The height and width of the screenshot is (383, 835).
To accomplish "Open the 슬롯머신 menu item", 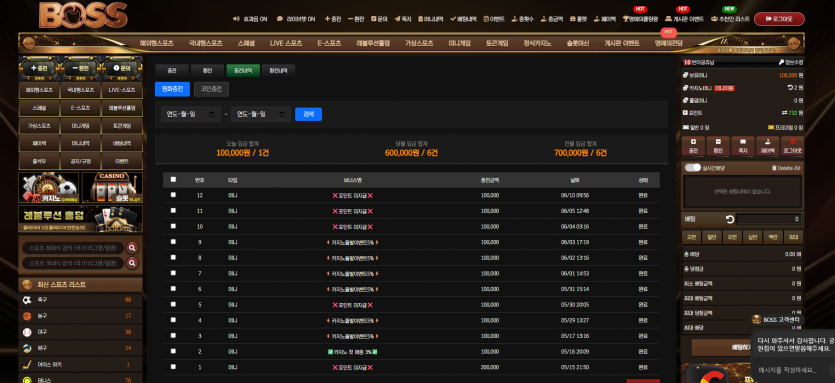I will tap(578, 43).
